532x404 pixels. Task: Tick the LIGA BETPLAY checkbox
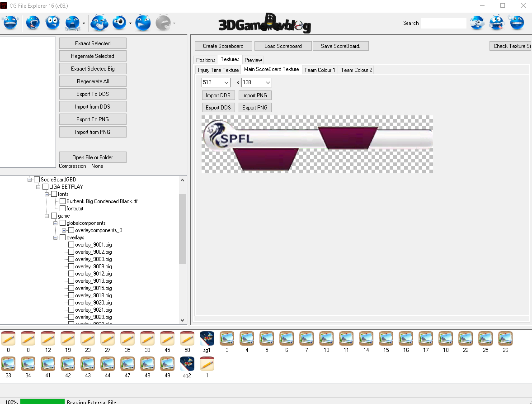pyautogui.click(x=46, y=187)
